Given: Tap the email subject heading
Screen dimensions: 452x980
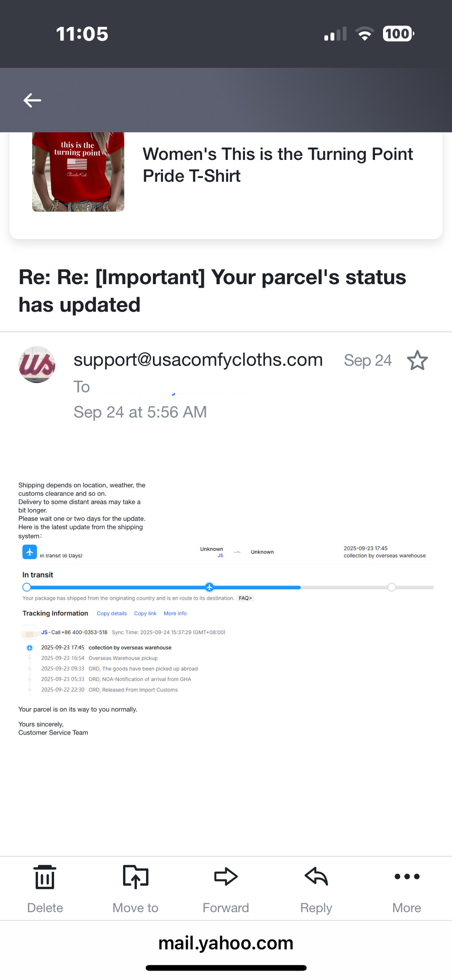Looking at the screenshot, I should [212, 291].
